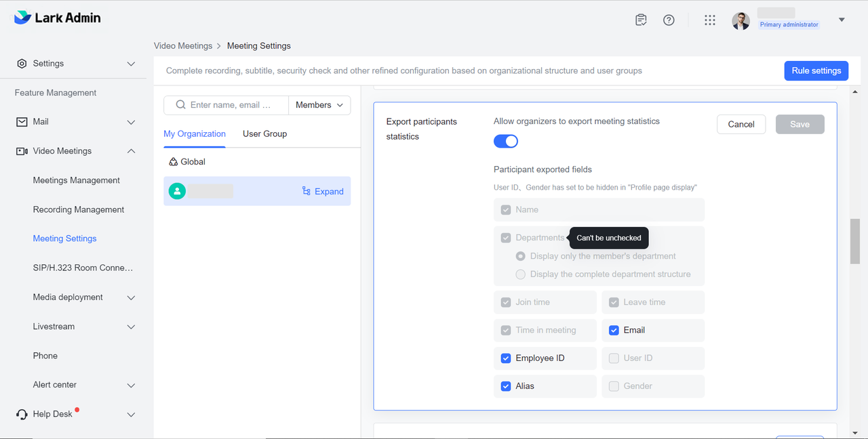The height and width of the screenshot is (439, 868).
Task: Uncheck the Alias export field
Action: pos(506,386)
